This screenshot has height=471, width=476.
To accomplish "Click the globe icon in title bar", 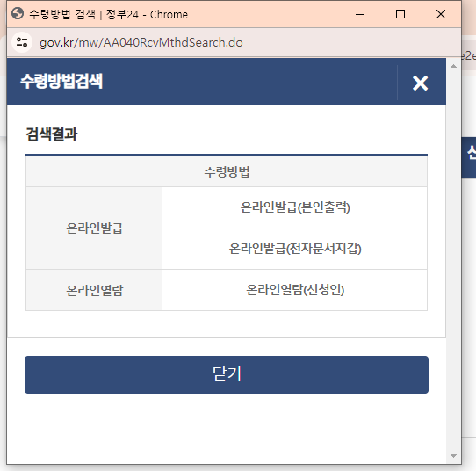I will (x=18, y=14).
